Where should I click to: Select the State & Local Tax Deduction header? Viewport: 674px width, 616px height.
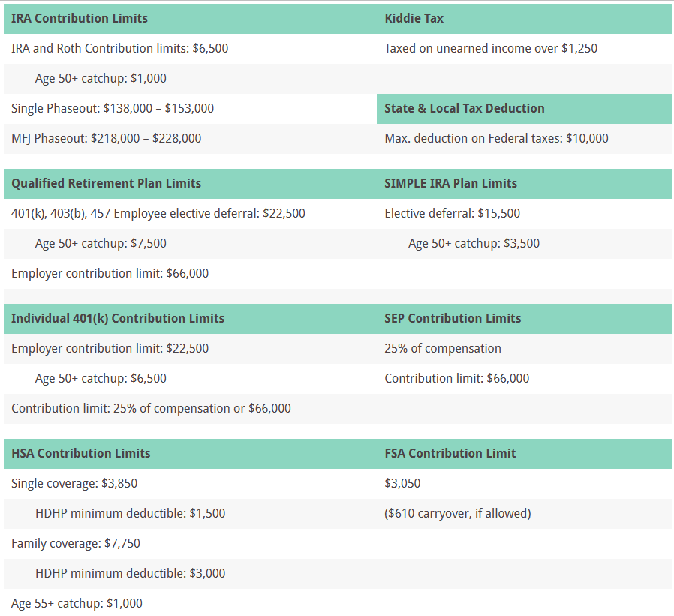click(464, 108)
